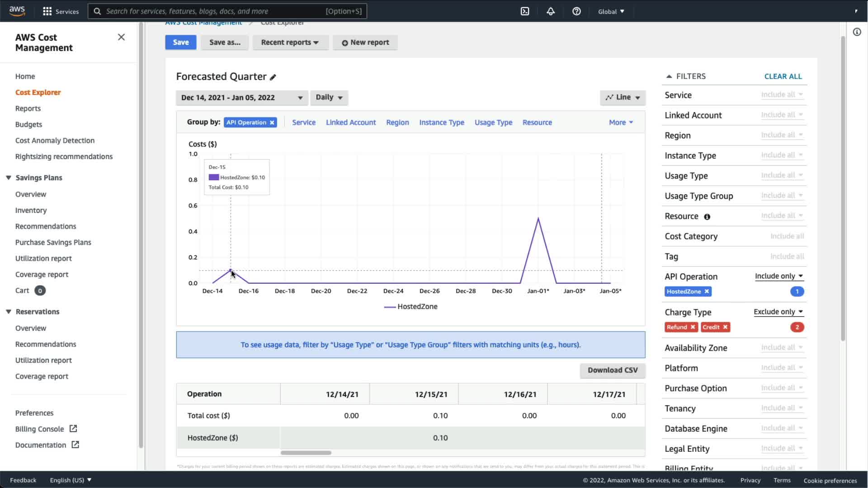Remove the Refund charge type tag
This screenshot has height=488, width=868.
693,327
